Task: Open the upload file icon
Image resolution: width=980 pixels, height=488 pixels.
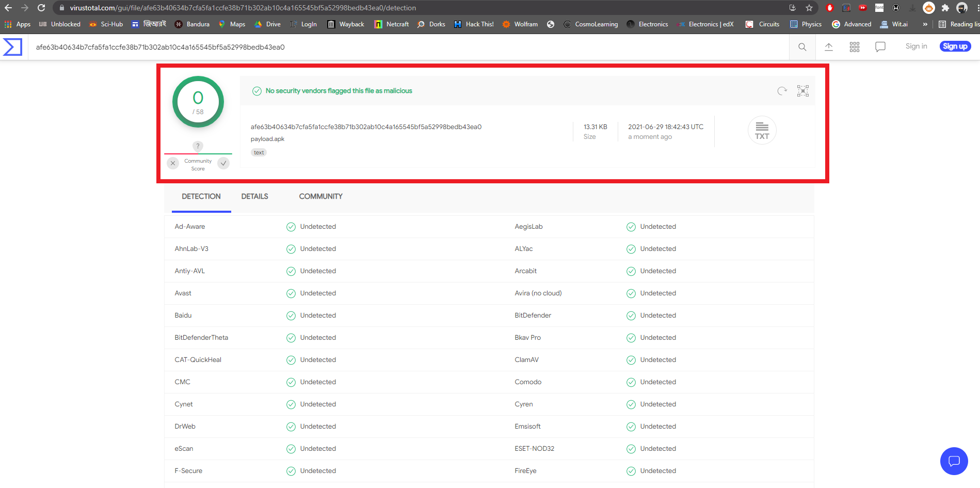Action: [829, 47]
